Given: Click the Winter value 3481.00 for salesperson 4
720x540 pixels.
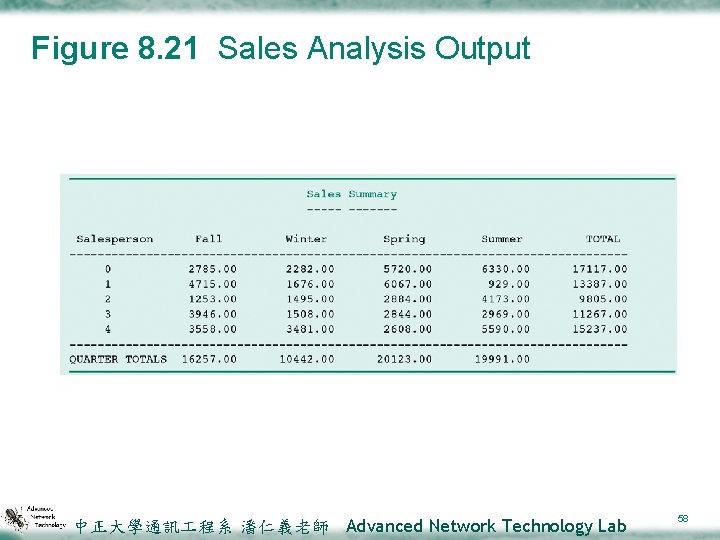Looking at the screenshot, I should click(x=310, y=329).
